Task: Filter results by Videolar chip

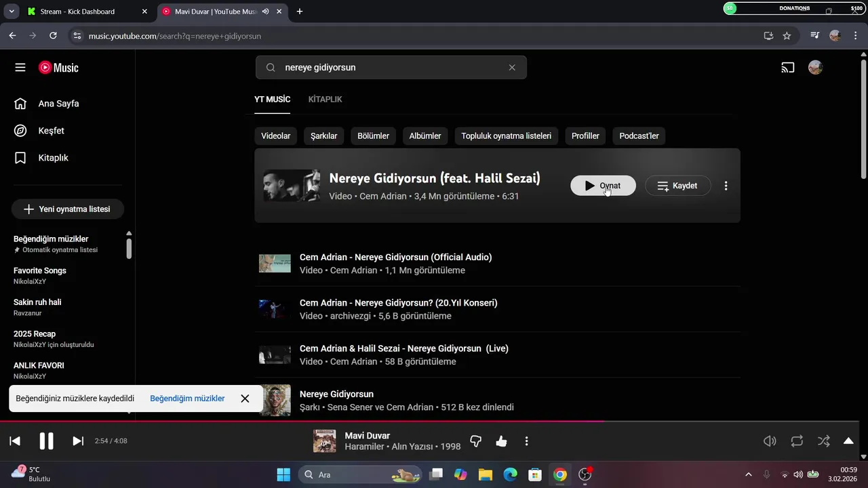Action: coord(276,136)
